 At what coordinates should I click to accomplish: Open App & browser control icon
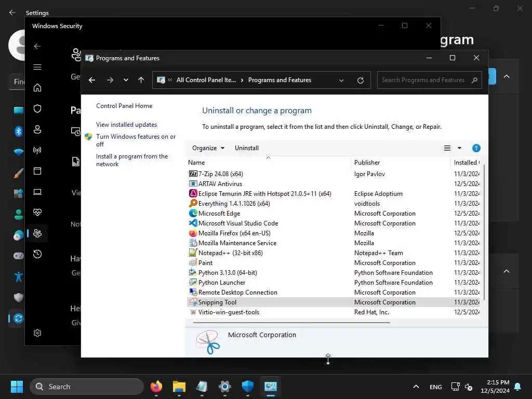point(37,171)
